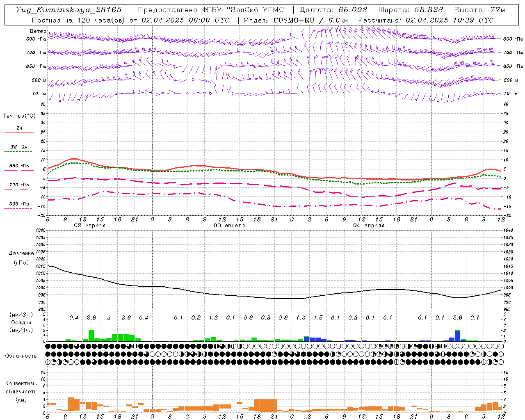The width and height of the screenshot is (525, 420).
Task: Click the 10 м wind level label on left
Action: [x=39, y=94]
